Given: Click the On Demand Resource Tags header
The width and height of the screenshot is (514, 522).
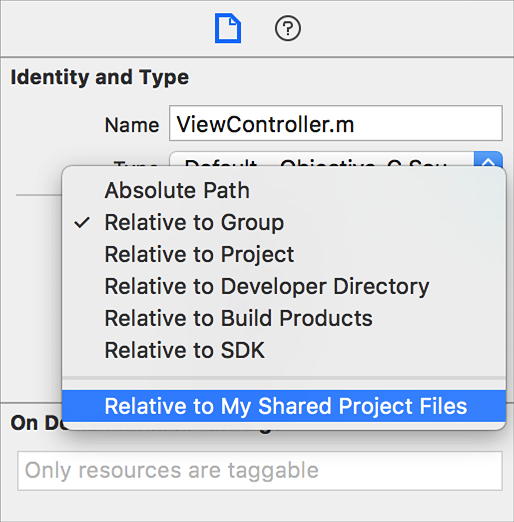Looking at the screenshot, I should (36, 423).
